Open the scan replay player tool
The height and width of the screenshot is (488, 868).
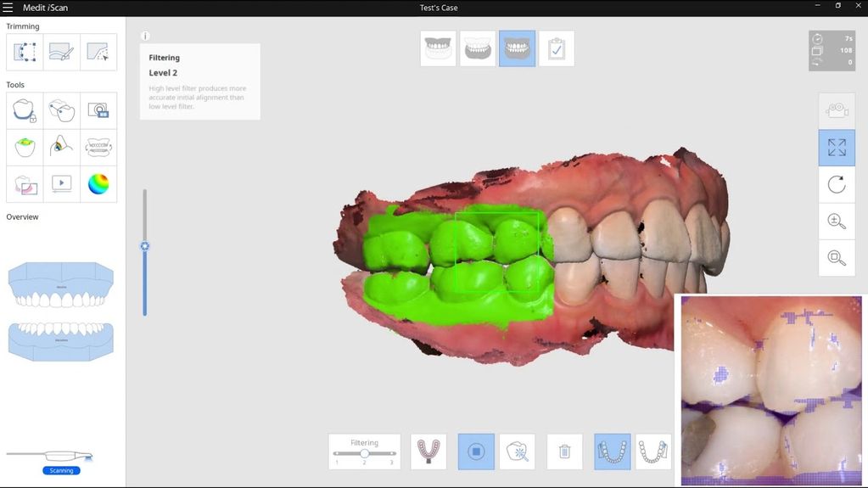pyautogui.click(x=61, y=184)
